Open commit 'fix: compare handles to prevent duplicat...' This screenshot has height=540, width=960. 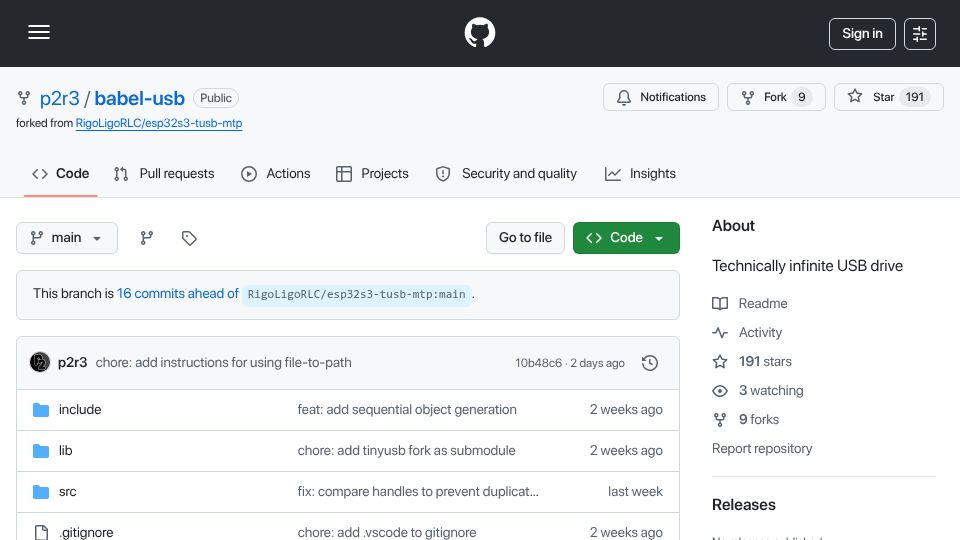(418, 492)
